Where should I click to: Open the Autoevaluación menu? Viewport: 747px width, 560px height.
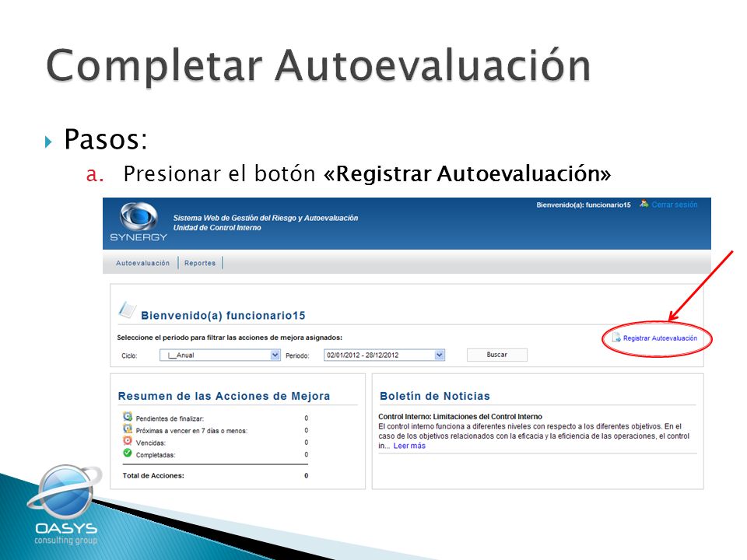pos(142,263)
